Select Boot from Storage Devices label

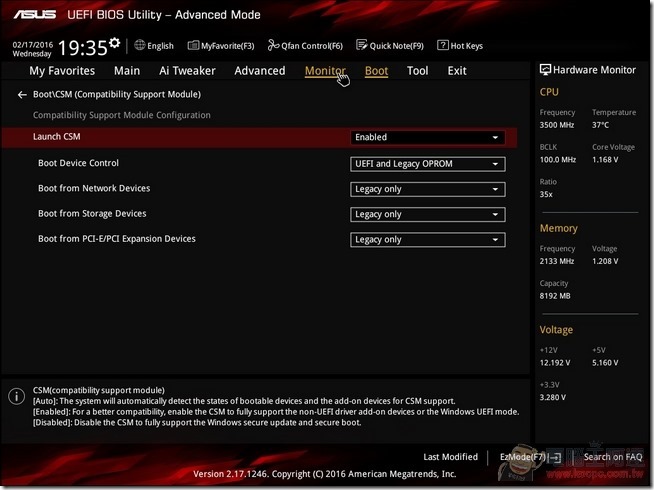tap(92, 214)
